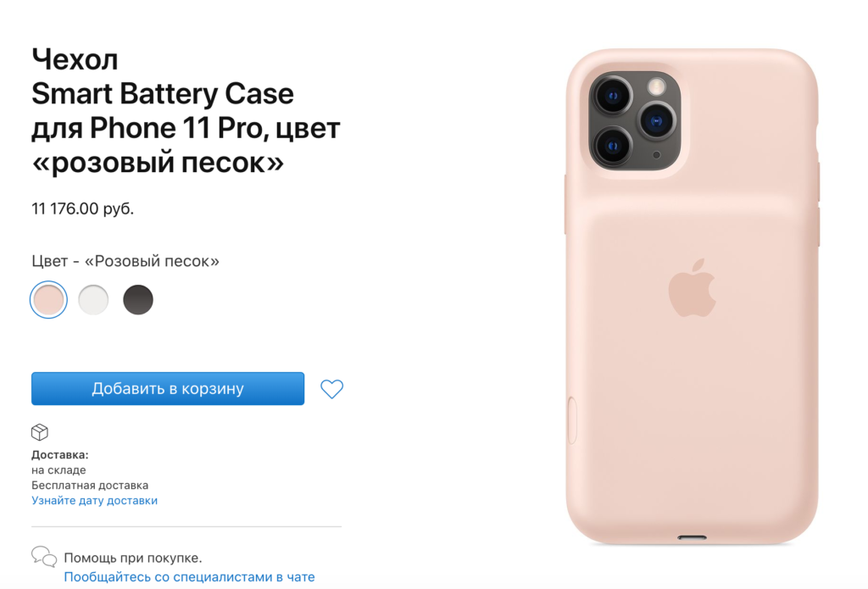The height and width of the screenshot is (589, 868).
Task: Click the Помощь при покупке text
Action: 133,558
